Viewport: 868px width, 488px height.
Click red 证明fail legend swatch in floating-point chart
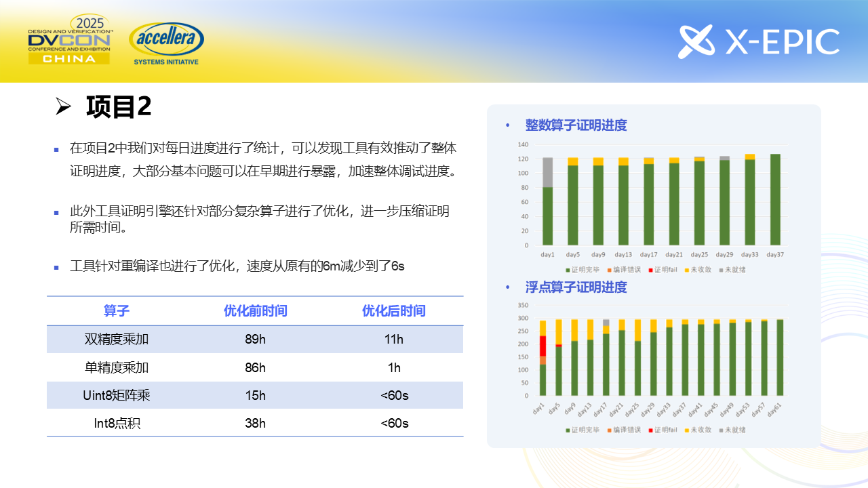[x=650, y=430]
